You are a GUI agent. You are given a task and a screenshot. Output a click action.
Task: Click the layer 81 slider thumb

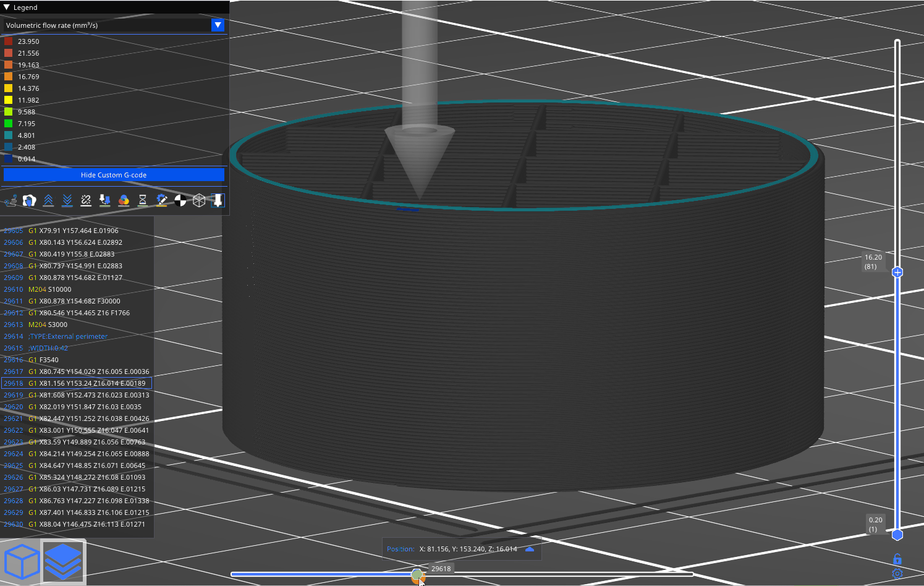tap(897, 272)
